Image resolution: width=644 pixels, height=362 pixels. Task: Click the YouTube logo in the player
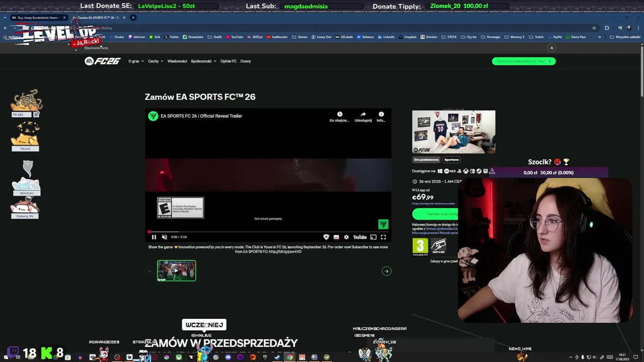[360, 237]
